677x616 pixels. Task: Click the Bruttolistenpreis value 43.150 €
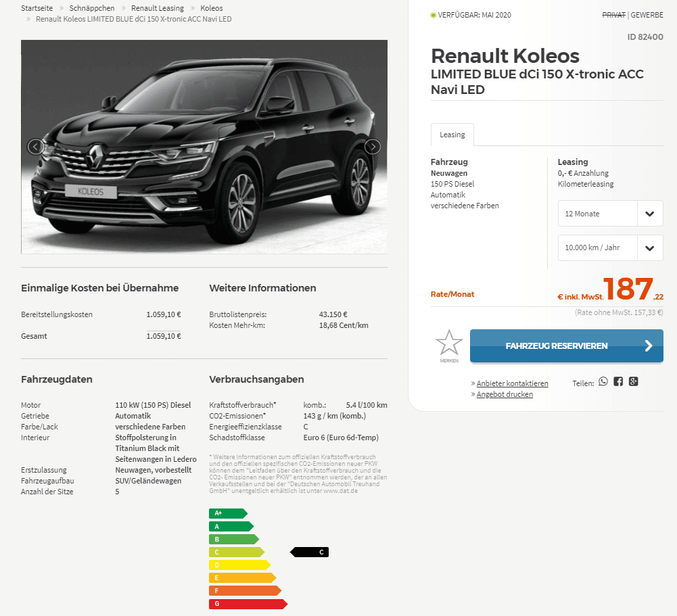(333, 314)
